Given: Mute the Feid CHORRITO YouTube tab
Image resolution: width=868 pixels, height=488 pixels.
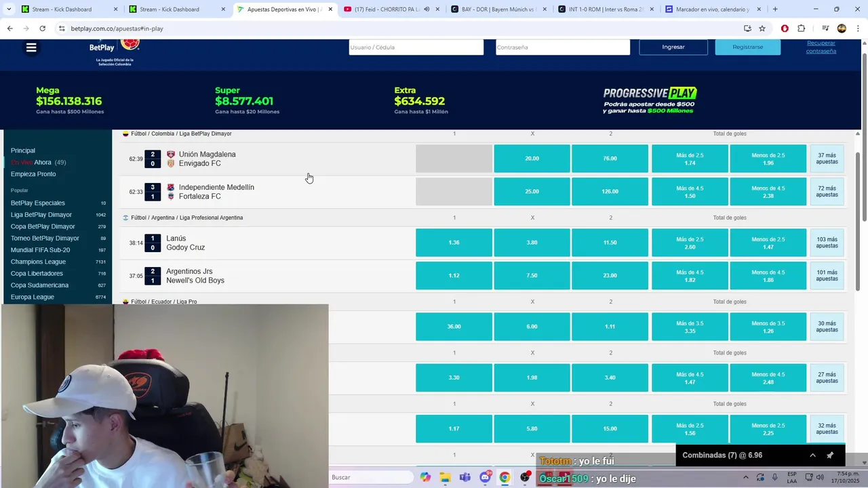Looking at the screenshot, I should (427, 9).
